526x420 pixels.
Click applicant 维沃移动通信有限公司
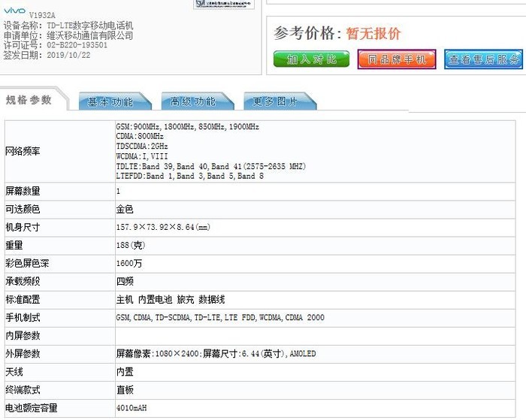click(90, 35)
